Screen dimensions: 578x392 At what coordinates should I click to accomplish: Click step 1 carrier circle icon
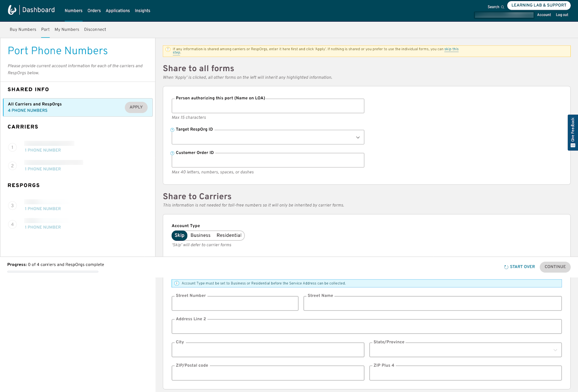[12, 147]
